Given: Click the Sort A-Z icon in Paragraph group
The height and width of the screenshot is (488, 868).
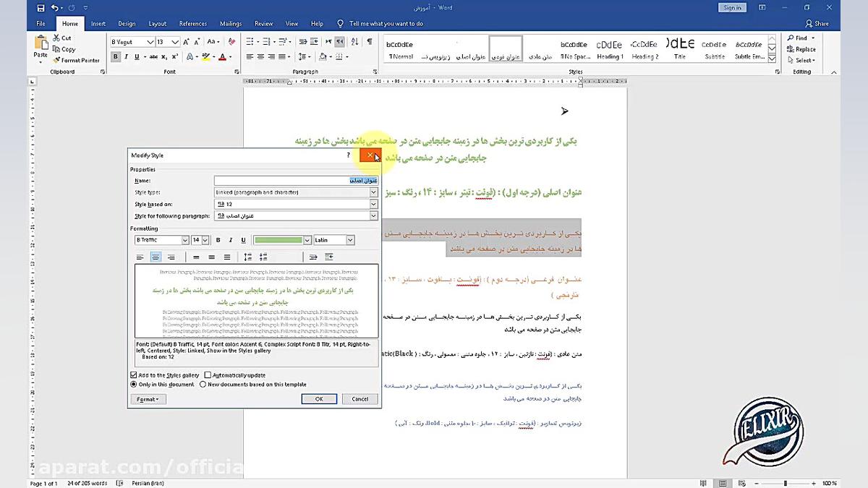Looking at the screenshot, I should 354,42.
